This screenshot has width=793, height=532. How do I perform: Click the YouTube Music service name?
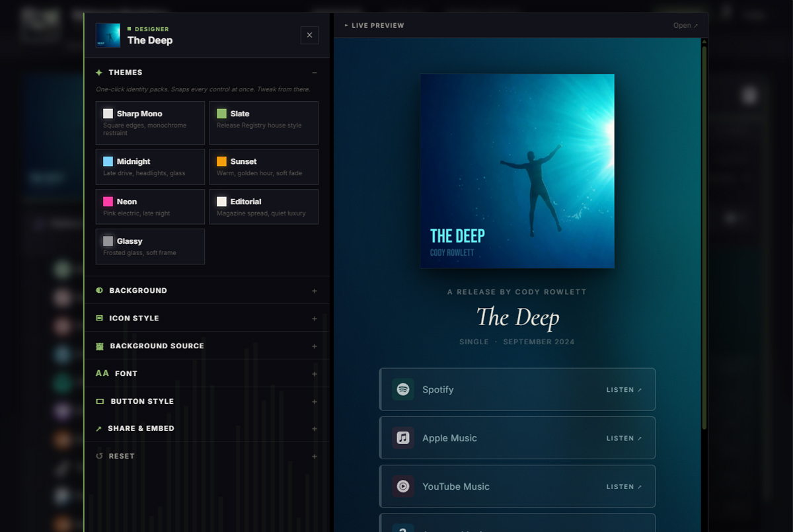tap(456, 486)
